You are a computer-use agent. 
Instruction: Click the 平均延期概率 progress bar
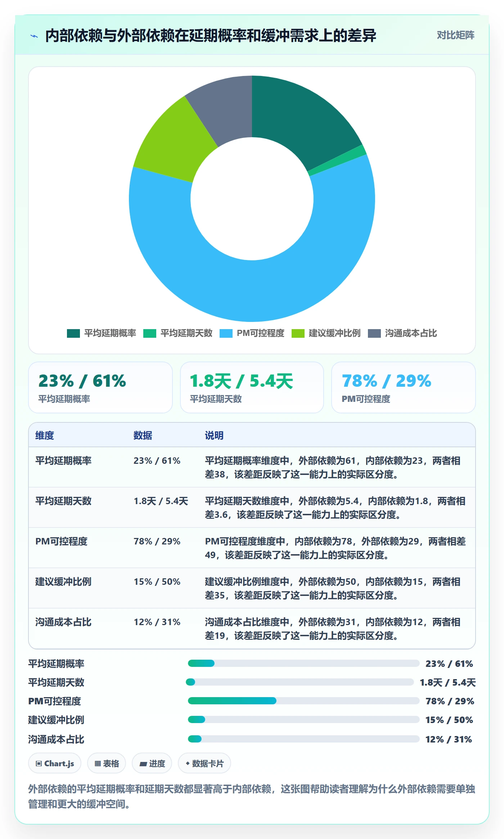(304, 663)
